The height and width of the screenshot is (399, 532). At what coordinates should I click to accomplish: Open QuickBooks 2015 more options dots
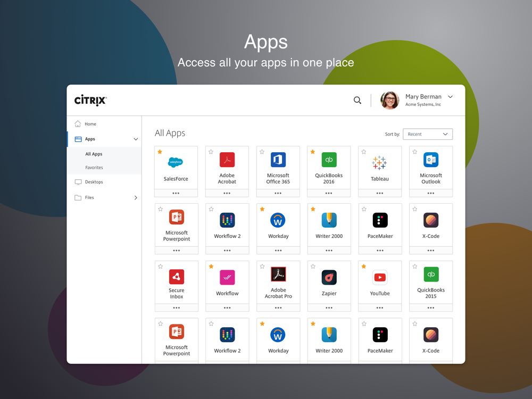[431, 307]
